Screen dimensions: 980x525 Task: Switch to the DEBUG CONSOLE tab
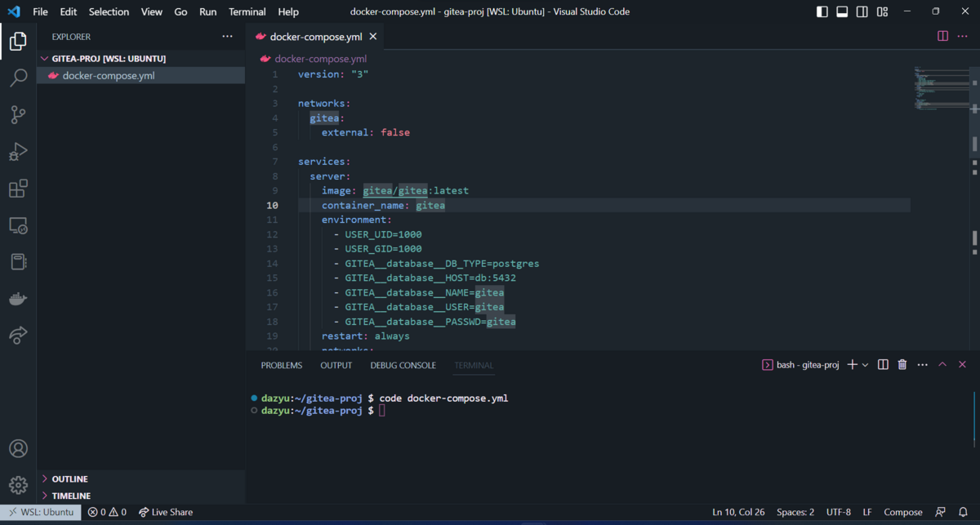[403, 365]
